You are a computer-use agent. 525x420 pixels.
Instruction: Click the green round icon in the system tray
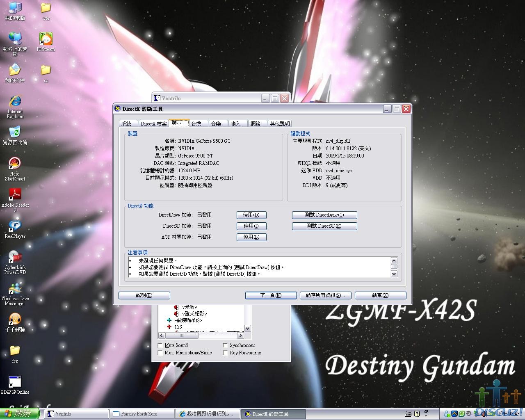(x=462, y=413)
